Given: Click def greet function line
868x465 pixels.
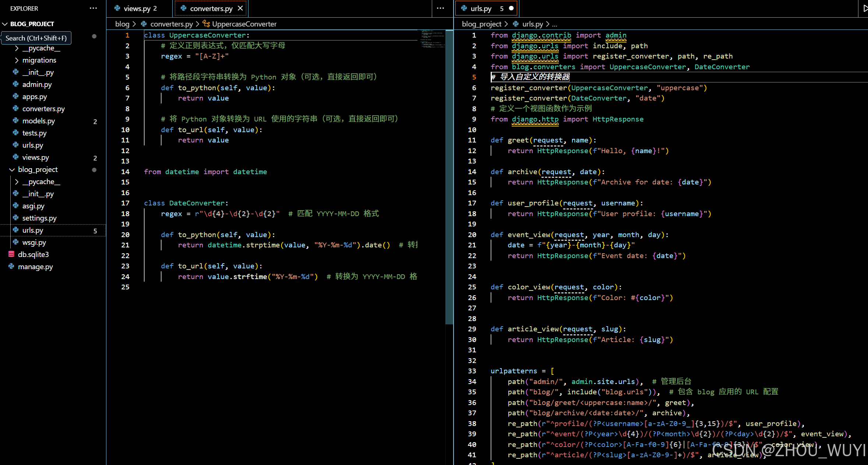Looking at the screenshot, I should 543,140.
